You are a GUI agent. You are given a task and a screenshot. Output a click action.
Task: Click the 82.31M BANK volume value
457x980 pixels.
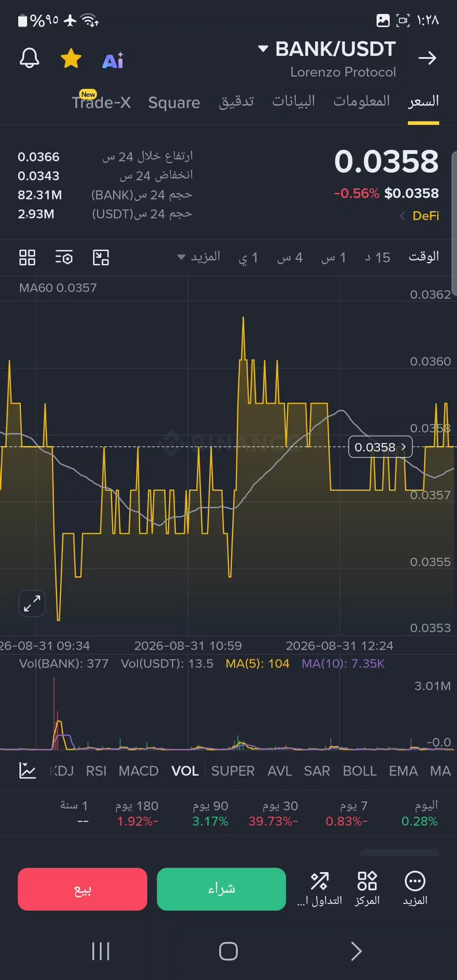(40, 195)
